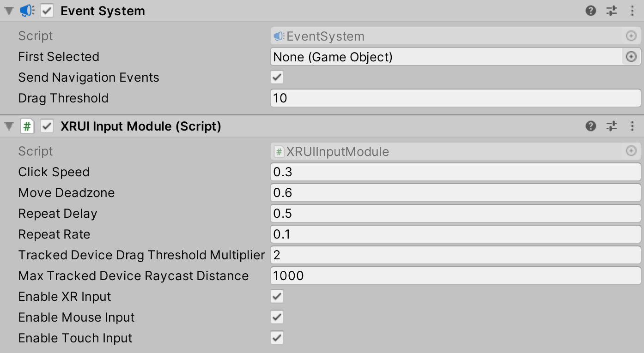This screenshot has width=644, height=353.
Task: Toggle Enable Touch Input off
Action: (x=276, y=338)
